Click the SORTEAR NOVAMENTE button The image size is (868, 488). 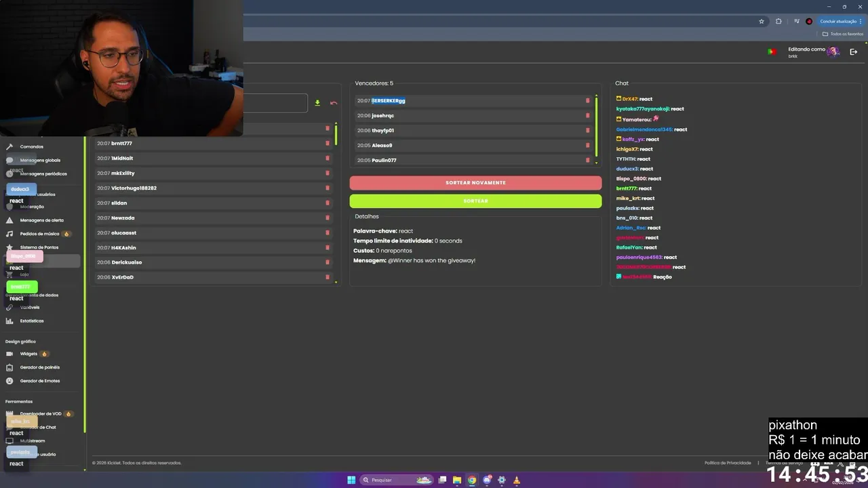coord(475,183)
